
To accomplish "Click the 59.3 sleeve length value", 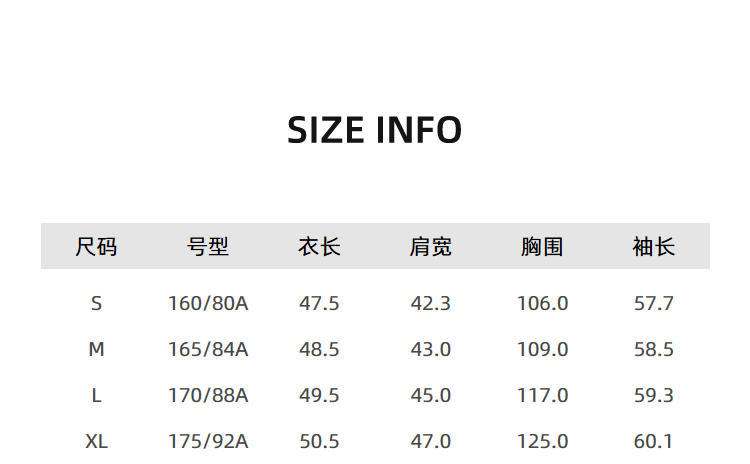I will [x=654, y=395].
